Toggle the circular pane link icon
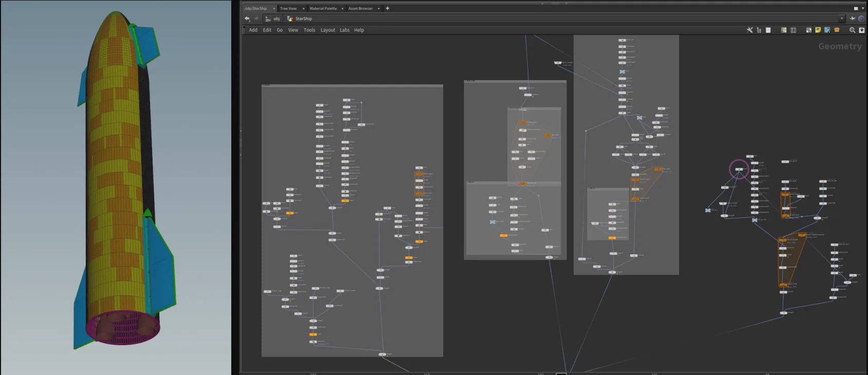 [861, 18]
